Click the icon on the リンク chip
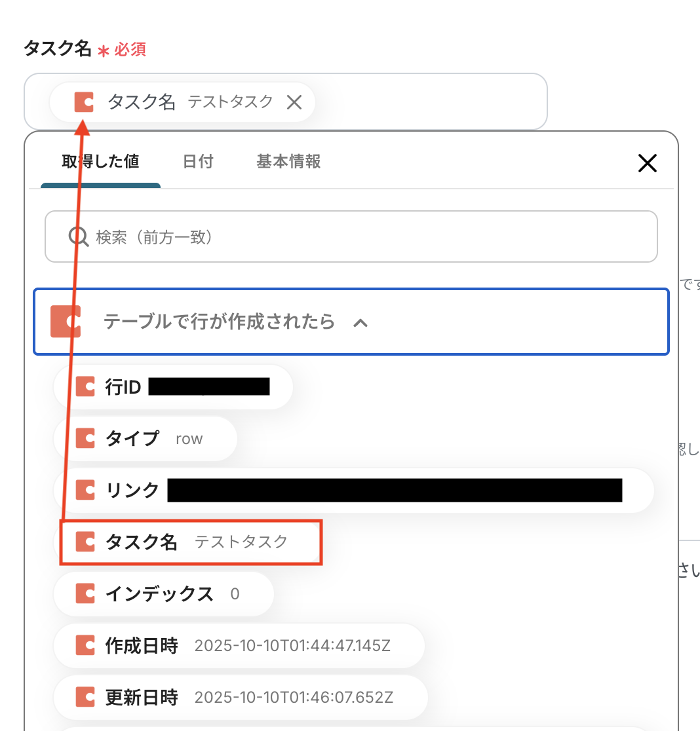700x731 pixels. (85, 491)
